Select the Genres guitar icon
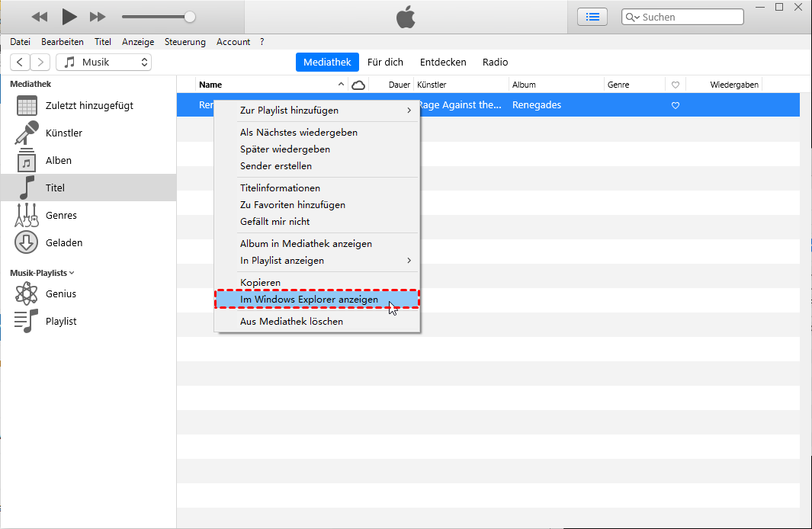 pyautogui.click(x=27, y=216)
